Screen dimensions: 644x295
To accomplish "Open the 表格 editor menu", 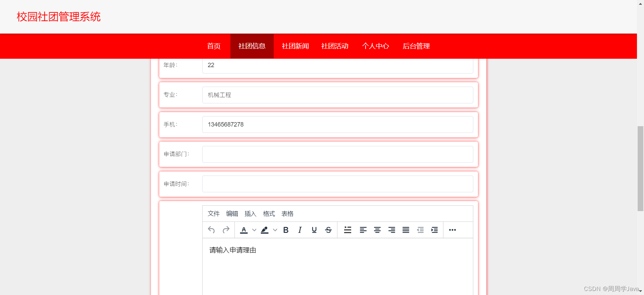I will pos(287,214).
